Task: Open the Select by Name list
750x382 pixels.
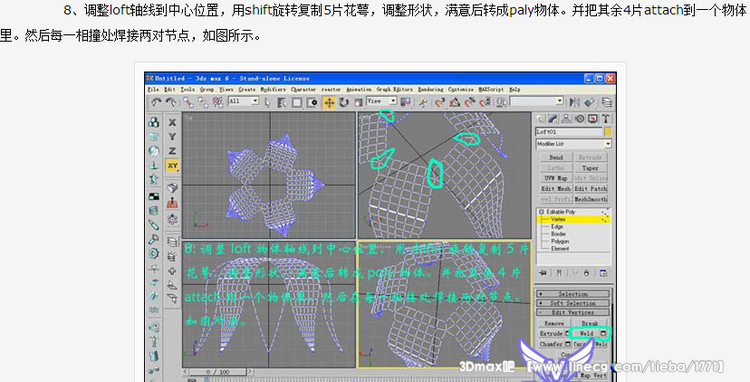Action: tap(282, 102)
